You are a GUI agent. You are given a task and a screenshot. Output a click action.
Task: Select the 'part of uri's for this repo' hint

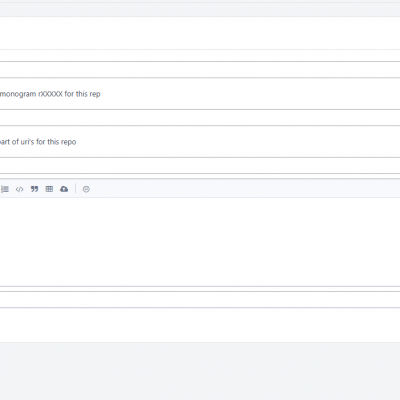[x=38, y=142]
